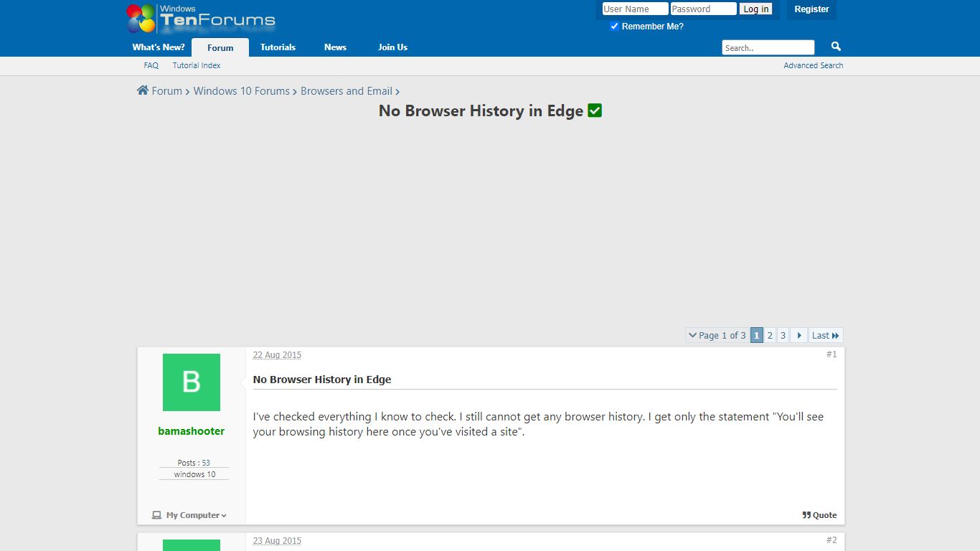The image size is (980, 551).
Task: Click post title No Browser History in Edge
Action: (x=322, y=380)
